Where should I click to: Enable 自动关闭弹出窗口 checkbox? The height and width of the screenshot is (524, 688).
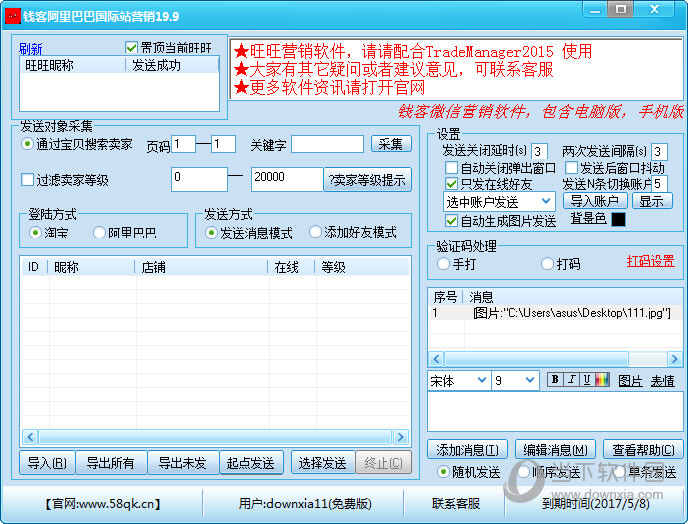tap(451, 168)
